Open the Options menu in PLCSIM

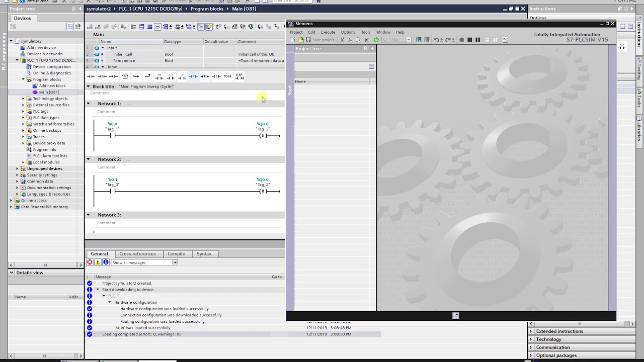348,32
